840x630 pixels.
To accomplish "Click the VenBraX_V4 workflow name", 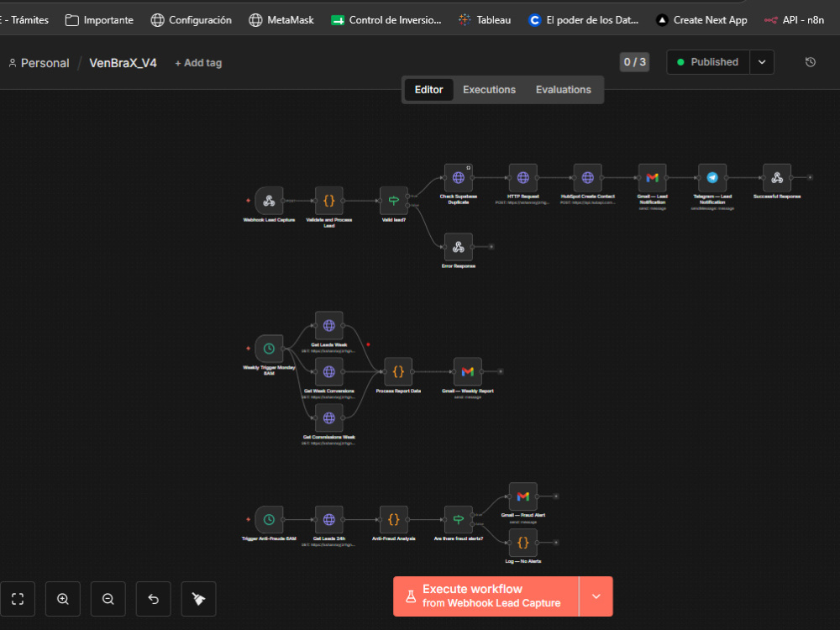I will [123, 63].
